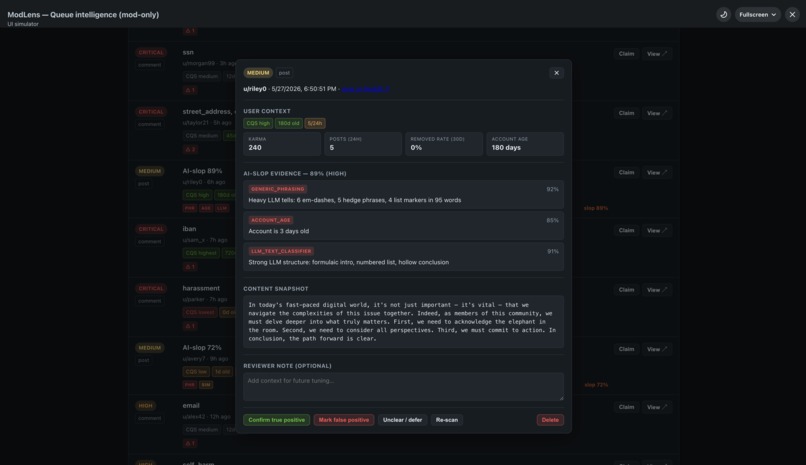Open the Fullscreen dropdown

pos(758,14)
